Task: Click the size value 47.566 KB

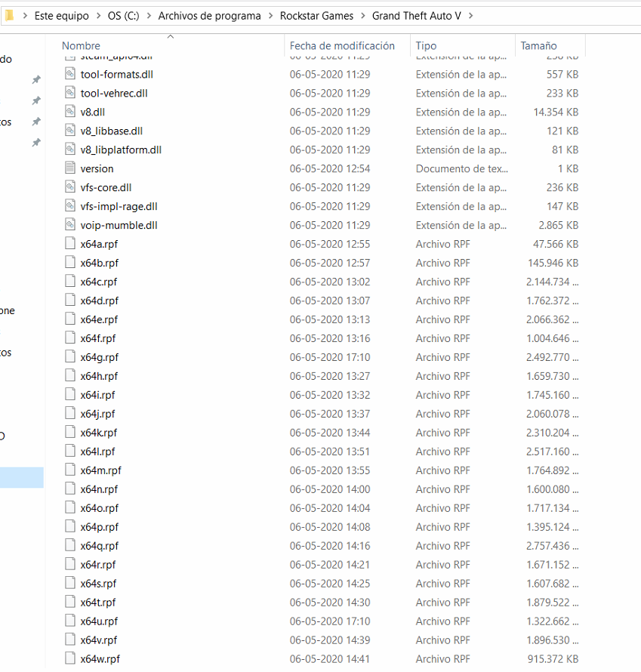Action: (x=556, y=245)
